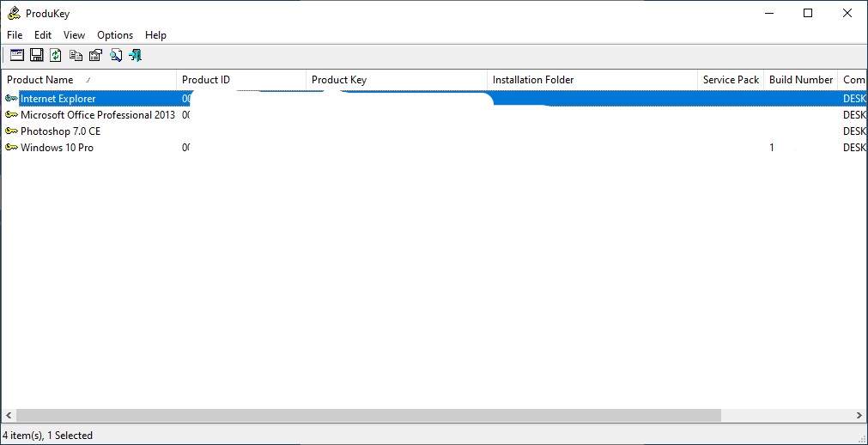Viewport: 868px width, 445px height.
Task: Select the Internet Explorer row
Action: click(434, 99)
